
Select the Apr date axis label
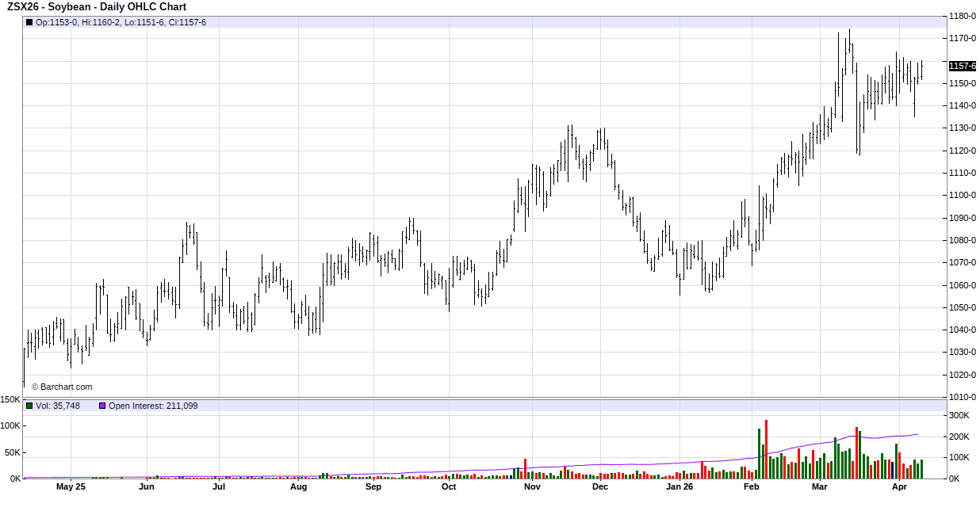(899, 487)
